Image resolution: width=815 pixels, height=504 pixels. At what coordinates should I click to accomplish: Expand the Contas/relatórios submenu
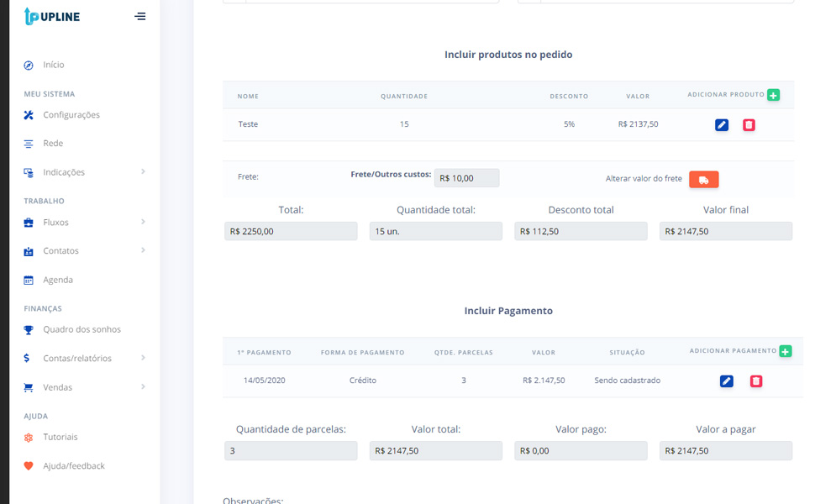[84, 359]
